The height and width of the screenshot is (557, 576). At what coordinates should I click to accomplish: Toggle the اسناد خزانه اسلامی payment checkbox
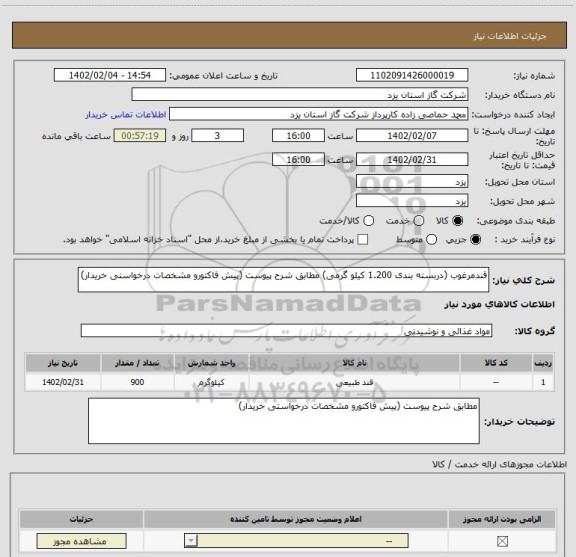363,240
